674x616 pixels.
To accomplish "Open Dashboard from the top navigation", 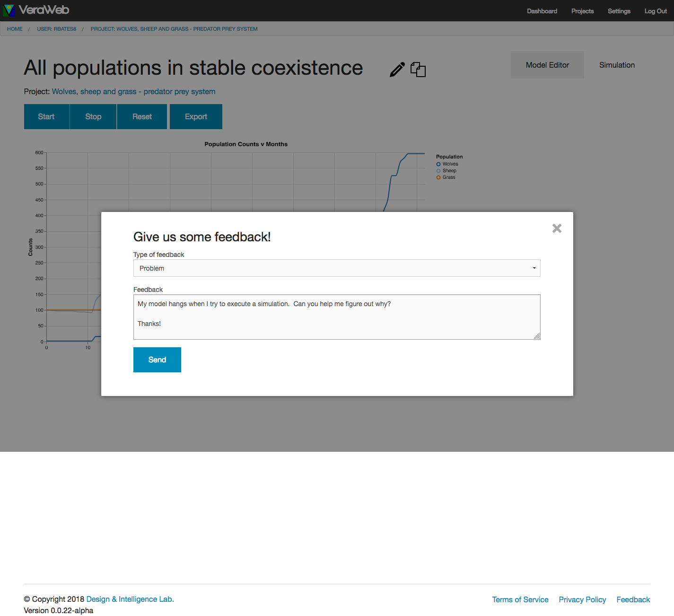I will pyautogui.click(x=542, y=11).
